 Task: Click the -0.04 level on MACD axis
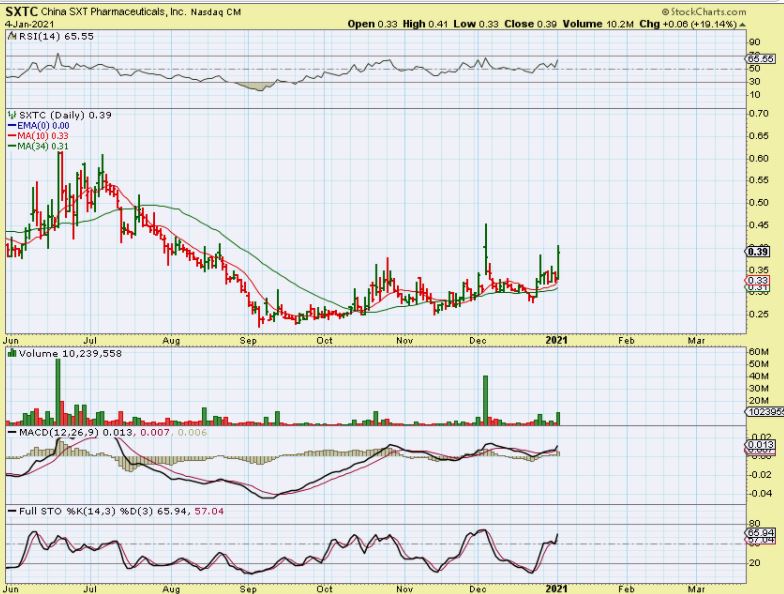[759, 494]
